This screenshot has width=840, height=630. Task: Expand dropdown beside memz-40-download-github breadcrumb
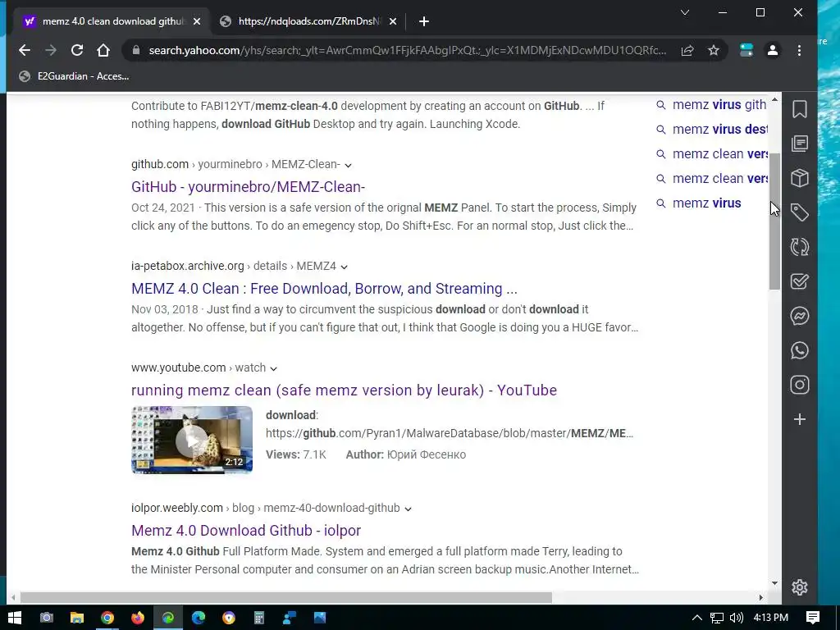coord(409,509)
